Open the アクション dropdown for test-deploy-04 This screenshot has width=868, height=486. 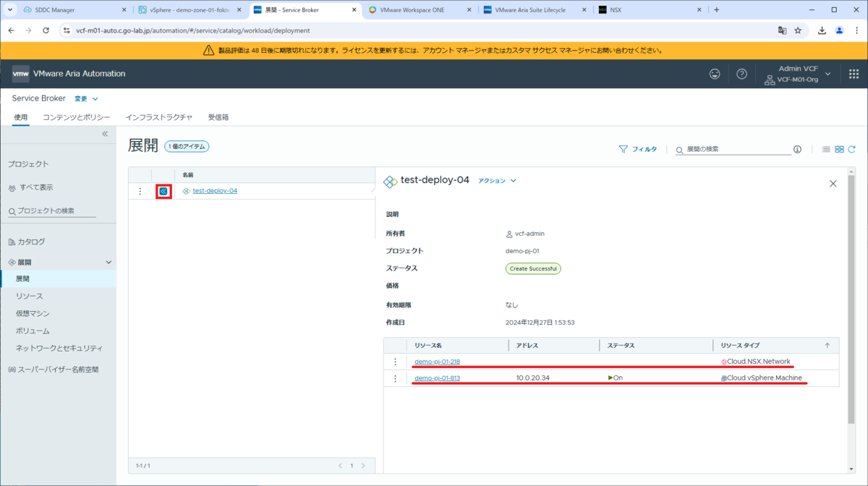497,181
